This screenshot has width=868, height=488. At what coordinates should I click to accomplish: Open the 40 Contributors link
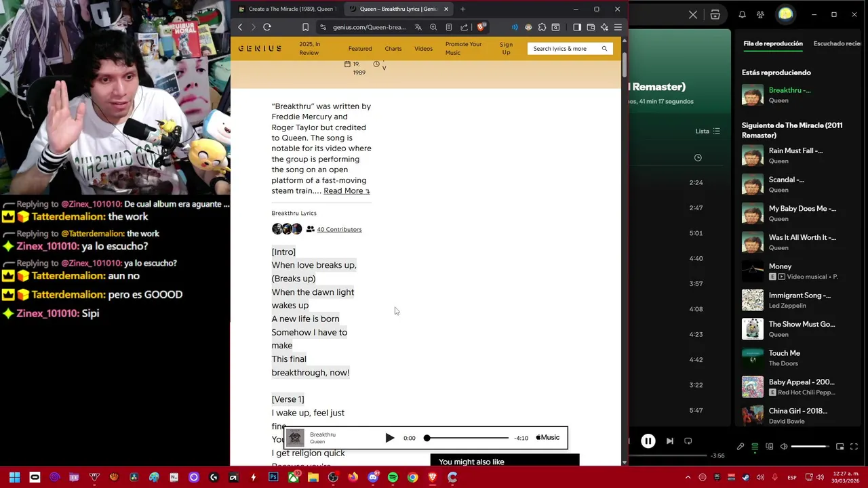[x=339, y=230]
